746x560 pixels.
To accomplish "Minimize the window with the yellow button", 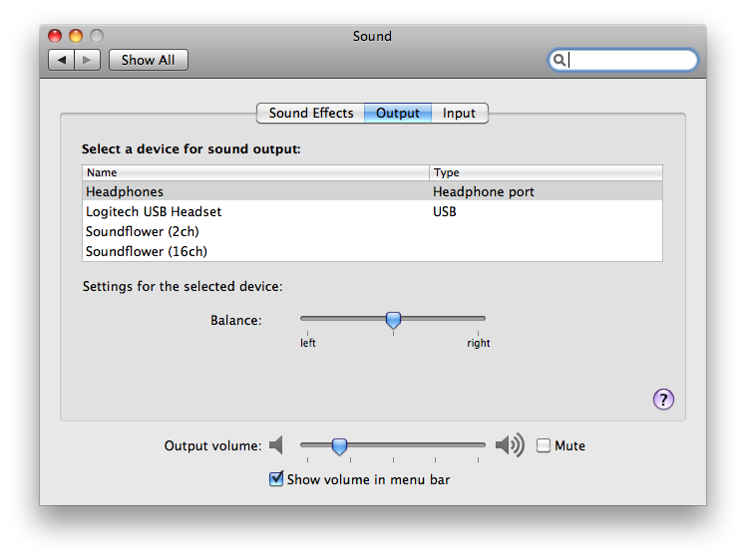I will coord(76,36).
